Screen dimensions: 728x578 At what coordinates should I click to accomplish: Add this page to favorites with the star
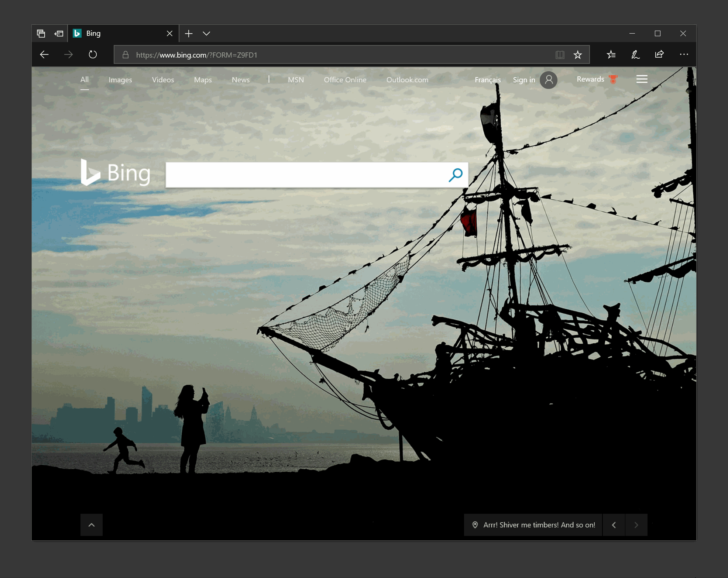[578, 55]
